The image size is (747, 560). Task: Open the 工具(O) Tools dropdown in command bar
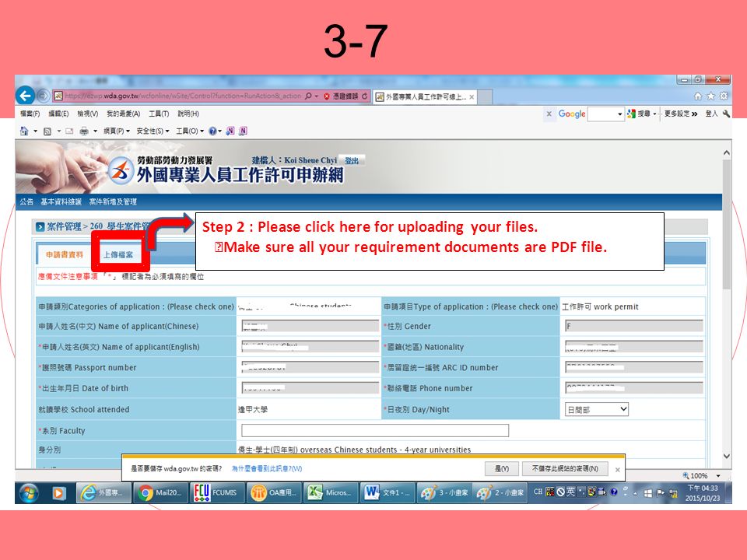click(190, 131)
